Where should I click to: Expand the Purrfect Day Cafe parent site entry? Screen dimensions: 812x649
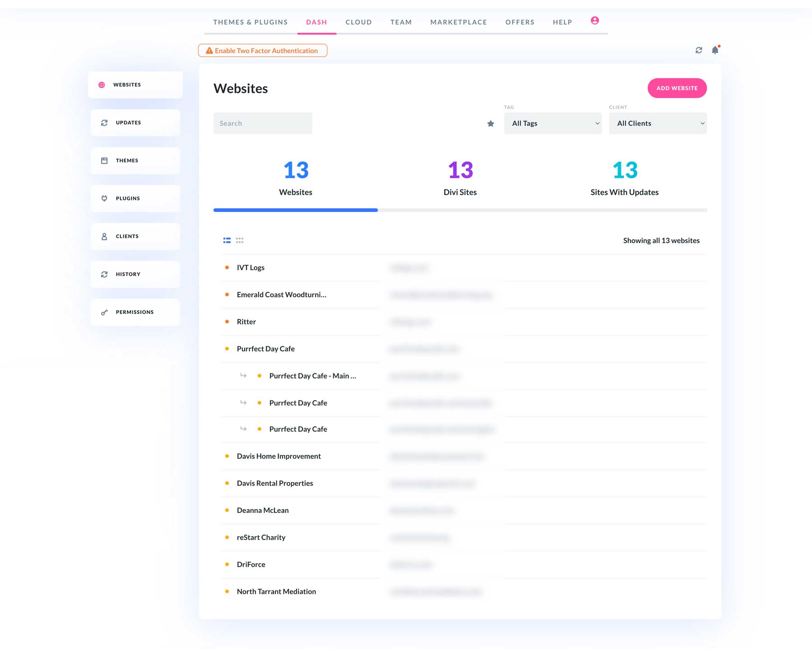pyautogui.click(x=266, y=349)
